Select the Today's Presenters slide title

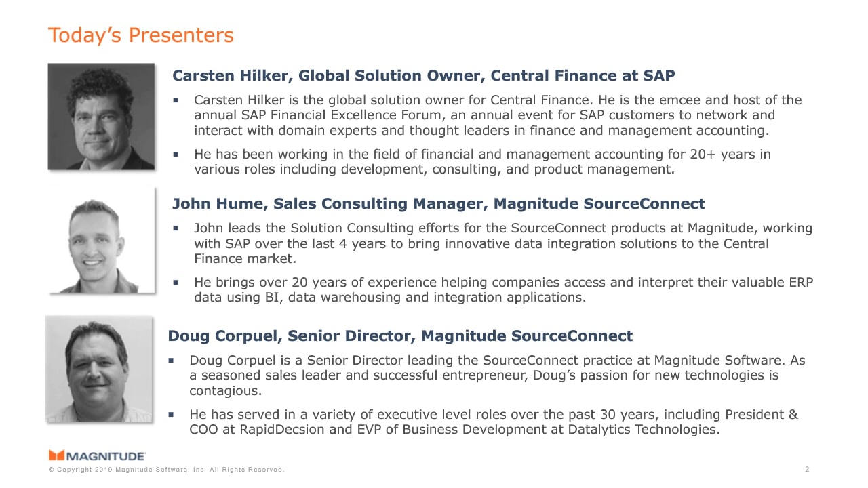(141, 35)
